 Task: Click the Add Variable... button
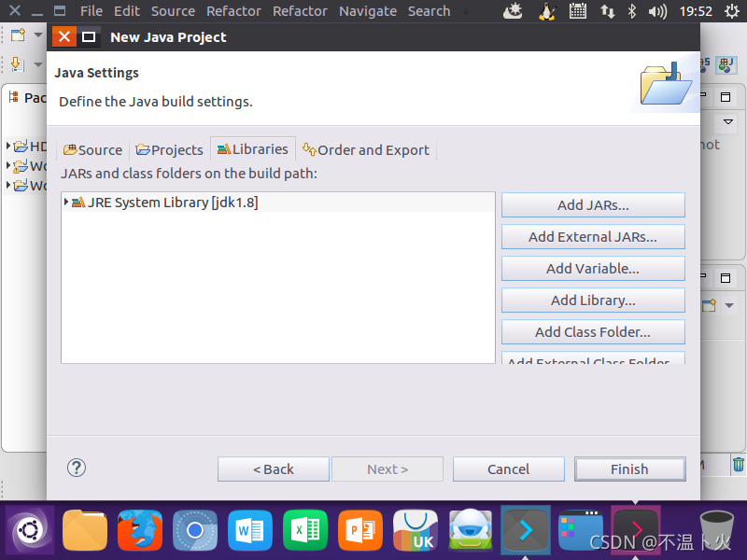tap(593, 269)
